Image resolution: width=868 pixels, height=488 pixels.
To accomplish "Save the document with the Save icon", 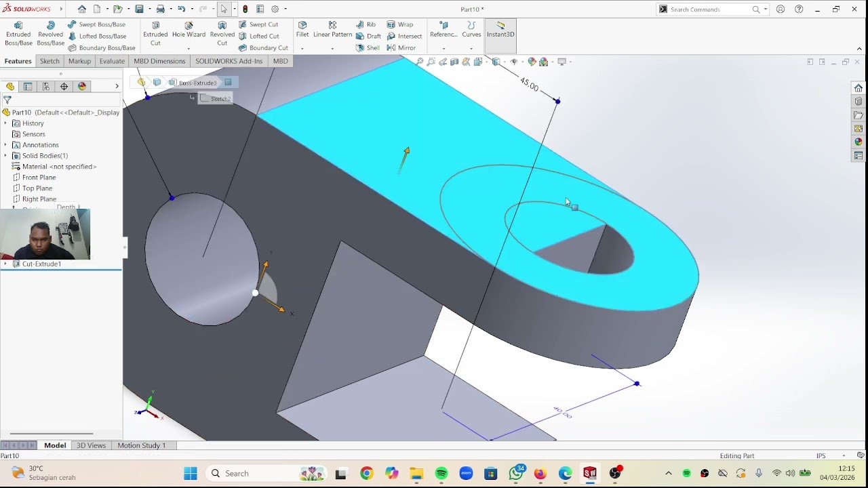I will [x=139, y=9].
